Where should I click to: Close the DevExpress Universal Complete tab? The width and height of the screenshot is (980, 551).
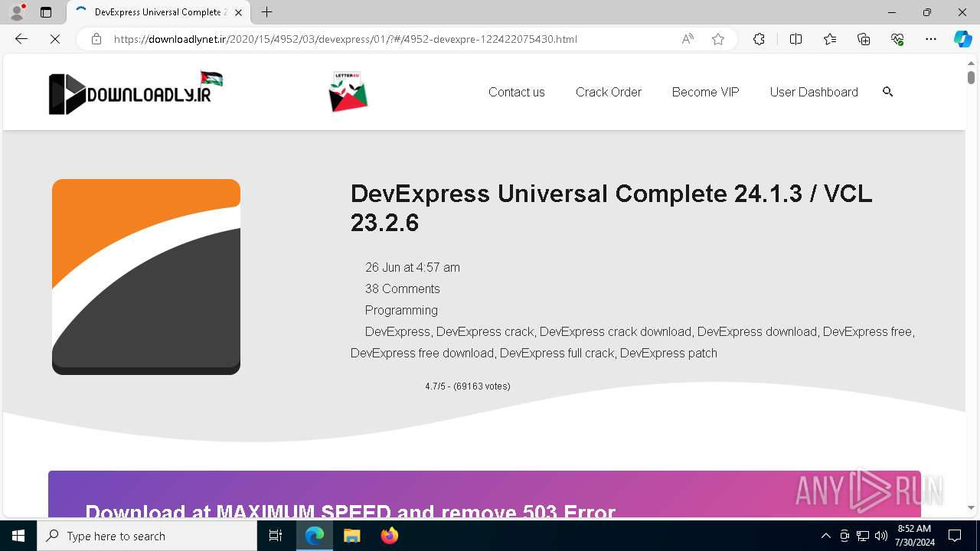point(239,12)
